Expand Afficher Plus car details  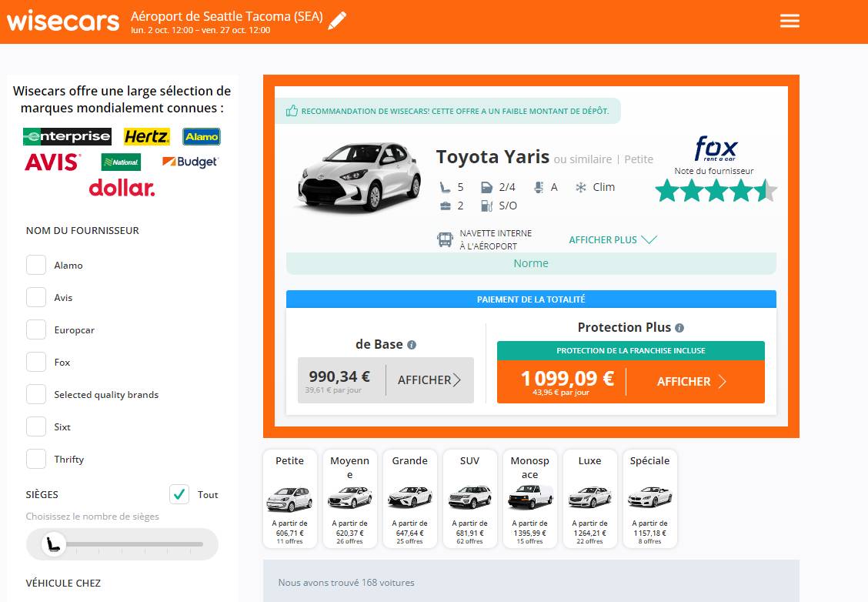coord(613,239)
